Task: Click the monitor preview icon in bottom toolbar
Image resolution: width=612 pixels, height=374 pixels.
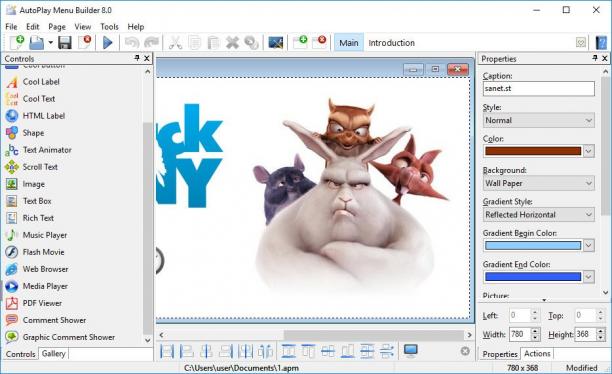Action: click(411, 351)
